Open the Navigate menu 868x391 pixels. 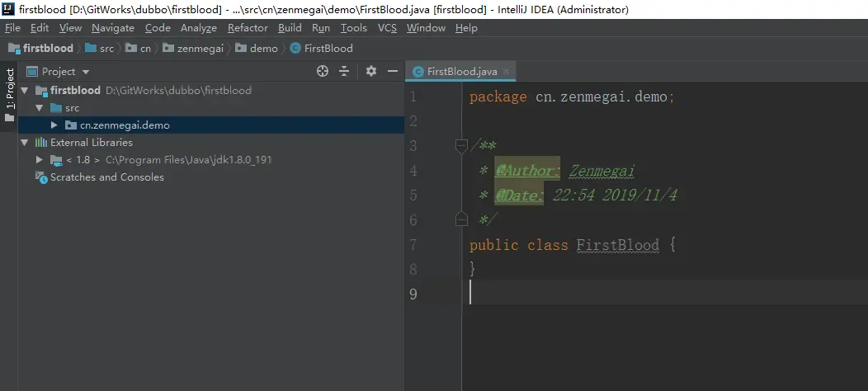point(113,28)
